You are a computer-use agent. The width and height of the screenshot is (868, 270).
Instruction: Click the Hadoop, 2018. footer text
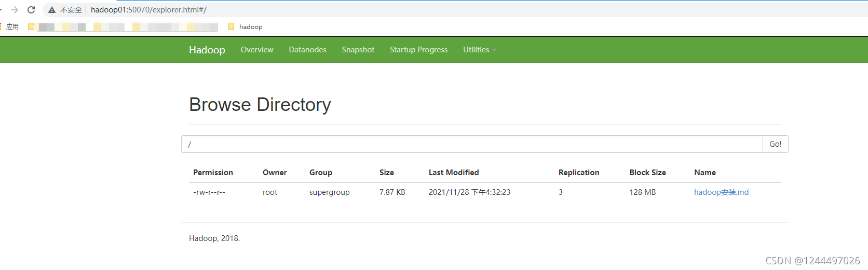(x=214, y=238)
